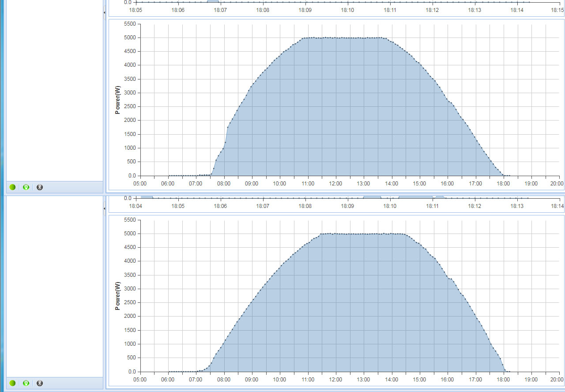This screenshot has width=565, height=392.
Task: Collapse lower side panel with splitter arrow
Action: [x=105, y=208]
